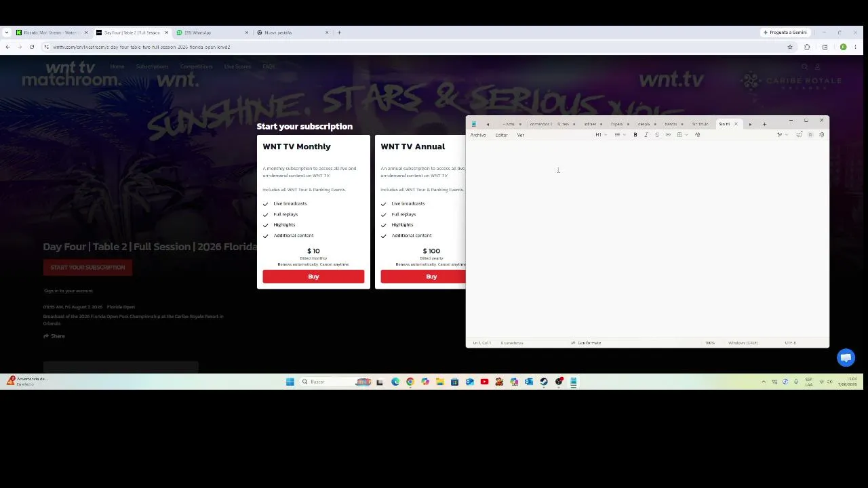Open the taskbar clock and date
Image resolution: width=868 pixels, height=488 pixels.
click(x=848, y=382)
